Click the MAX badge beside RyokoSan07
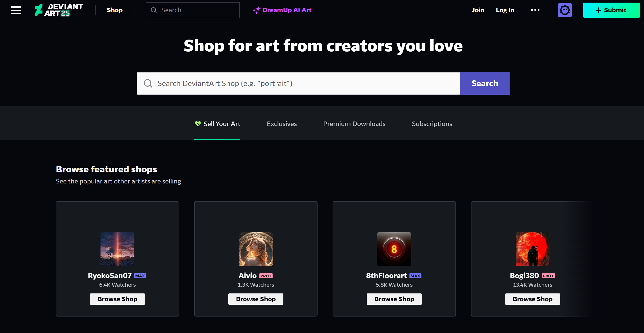Viewport: 644px width, 333px height. (x=140, y=276)
